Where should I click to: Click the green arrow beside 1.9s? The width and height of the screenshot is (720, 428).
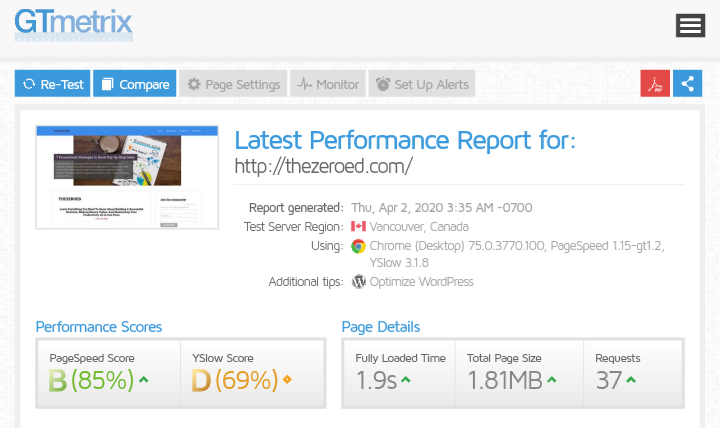pyautogui.click(x=406, y=379)
